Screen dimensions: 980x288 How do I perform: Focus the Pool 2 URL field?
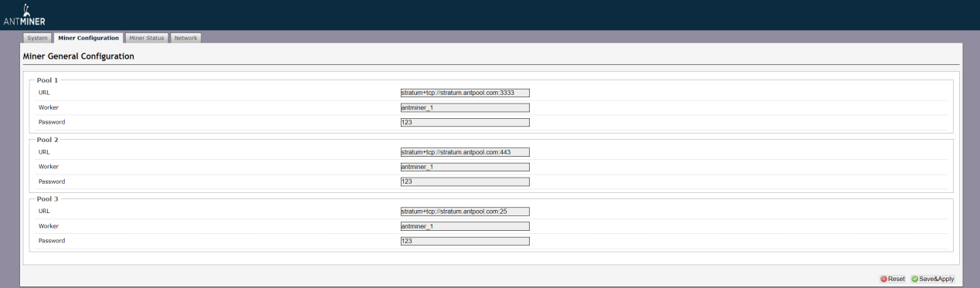tap(465, 152)
